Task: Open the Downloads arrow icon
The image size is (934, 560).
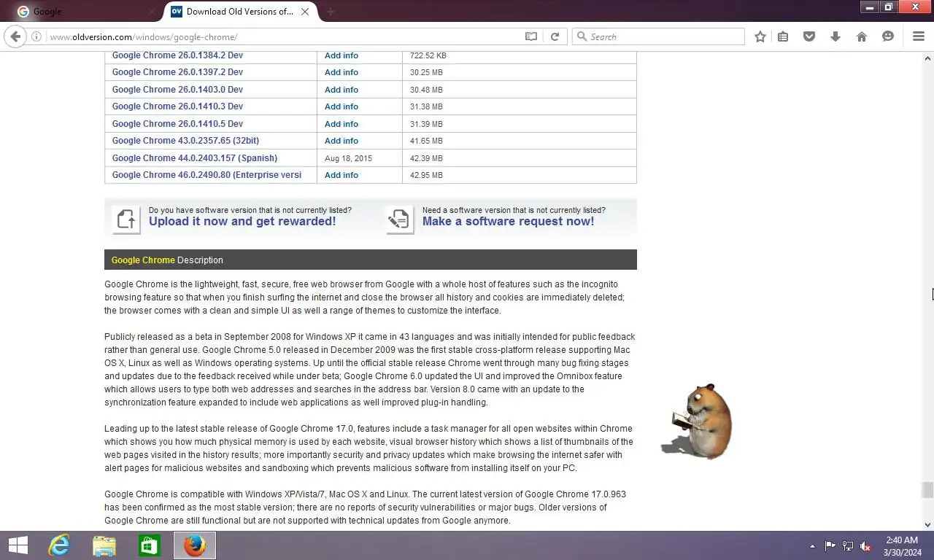Action: [x=835, y=36]
